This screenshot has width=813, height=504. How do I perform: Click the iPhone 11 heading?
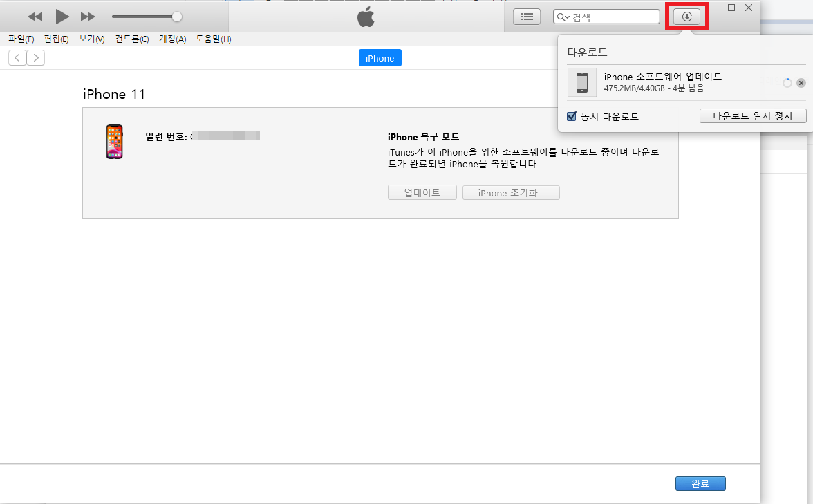[x=114, y=94]
